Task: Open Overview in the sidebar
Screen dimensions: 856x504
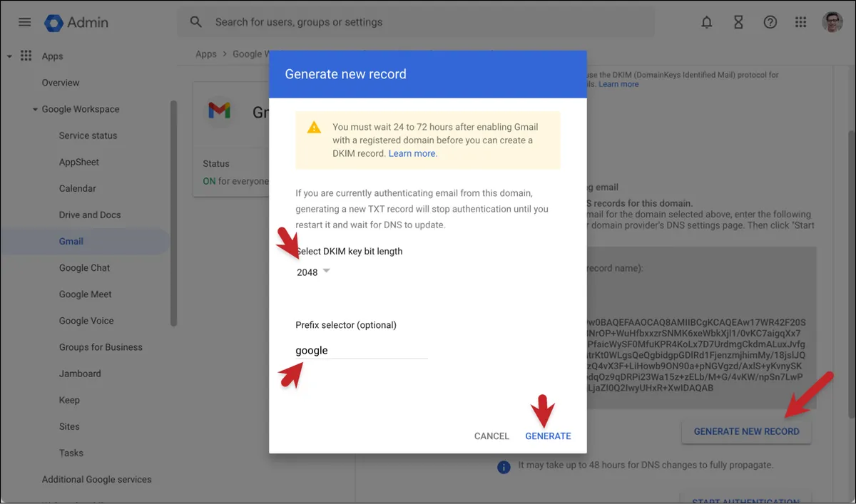Action: [61, 83]
